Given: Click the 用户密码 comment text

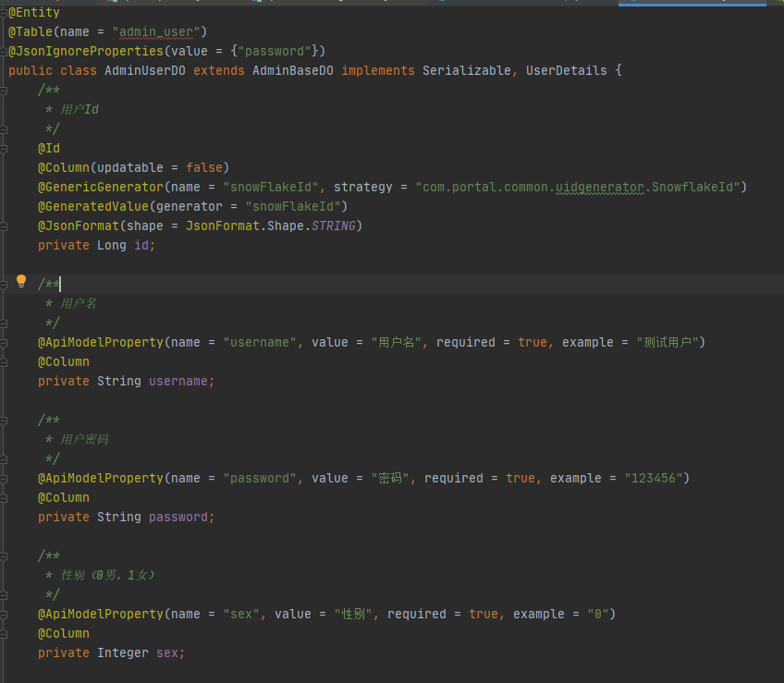Looking at the screenshot, I should coord(84,440).
